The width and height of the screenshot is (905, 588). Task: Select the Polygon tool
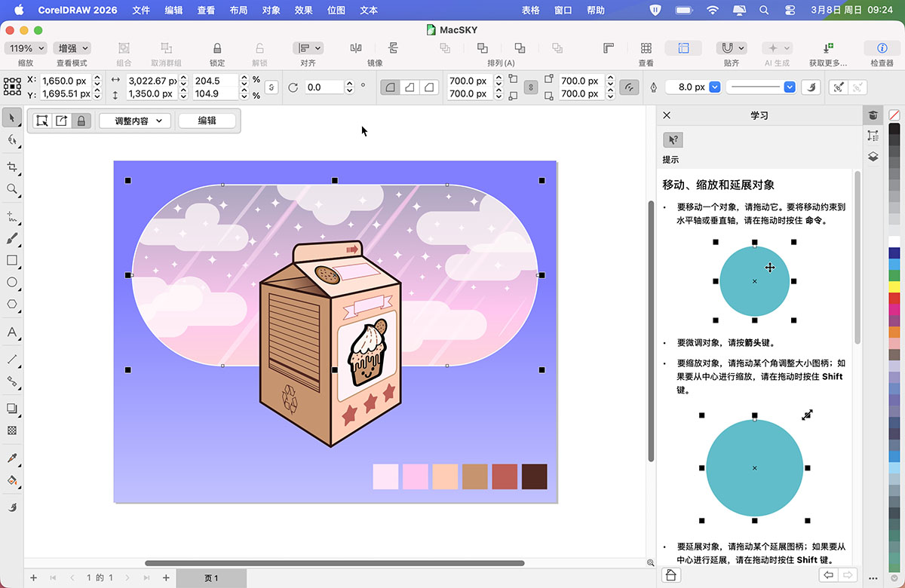pos(12,305)
